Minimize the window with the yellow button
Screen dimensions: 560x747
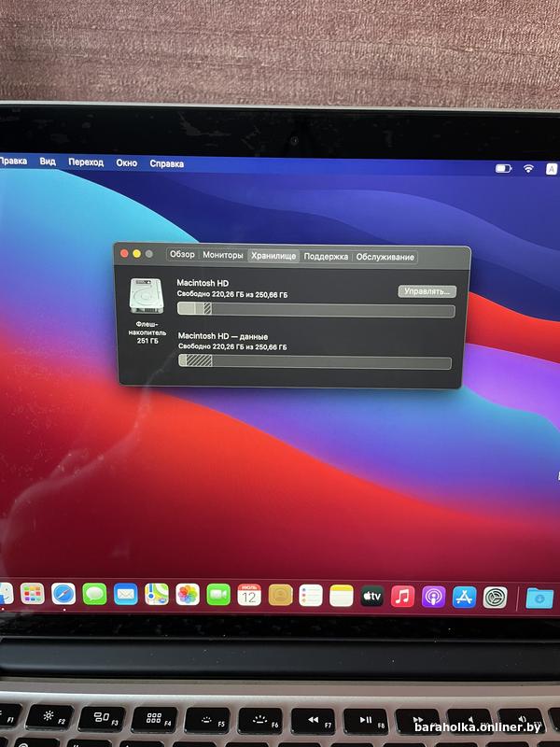pos(136,254)
